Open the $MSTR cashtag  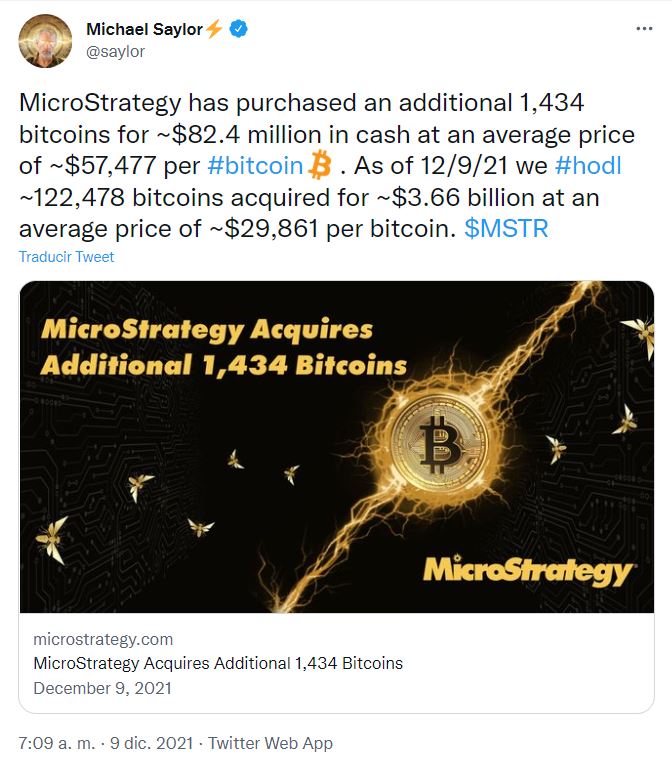pyautogui.click(x=506, y=228)
